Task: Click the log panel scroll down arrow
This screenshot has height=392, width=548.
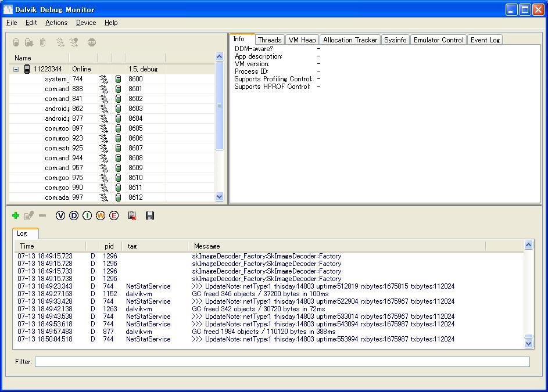Action: coord(528,343)
